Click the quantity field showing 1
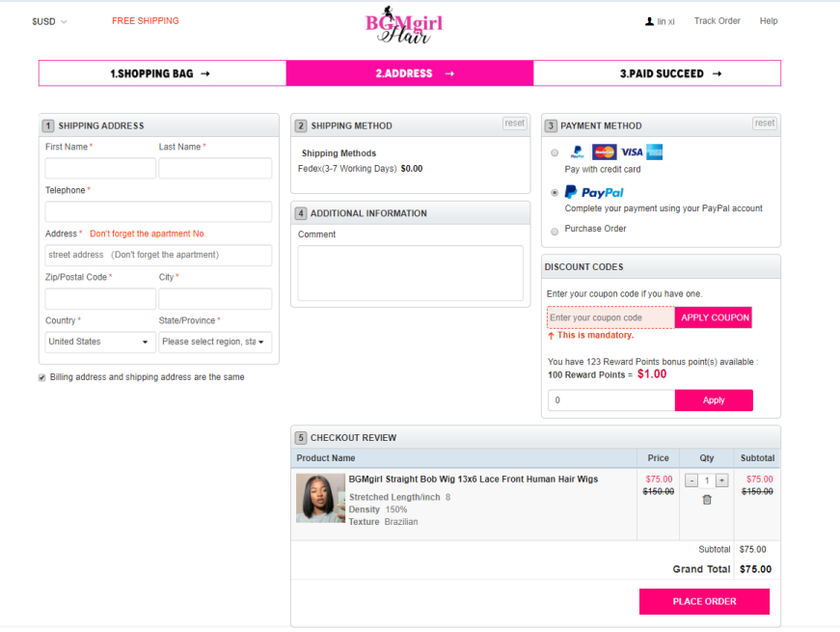 707,481
